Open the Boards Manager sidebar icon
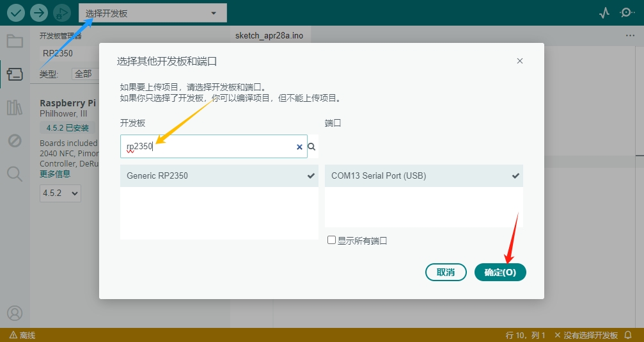 tap(15, 74)
